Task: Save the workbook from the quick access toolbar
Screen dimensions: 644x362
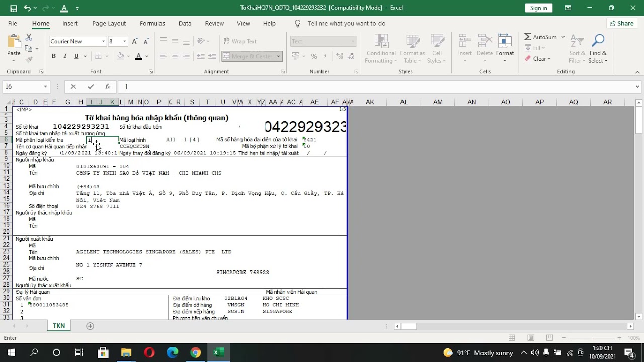Action: click(x=14, y=8)
